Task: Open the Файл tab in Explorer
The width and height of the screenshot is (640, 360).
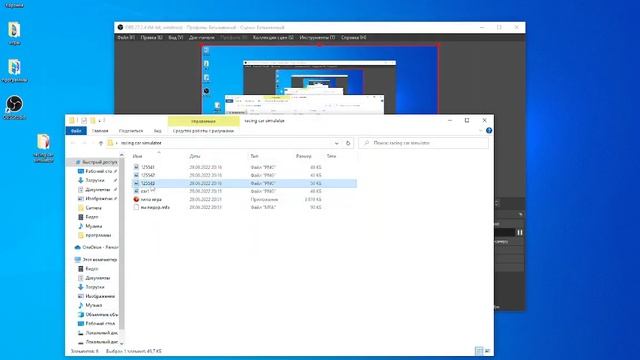Action: click(76, 131)
